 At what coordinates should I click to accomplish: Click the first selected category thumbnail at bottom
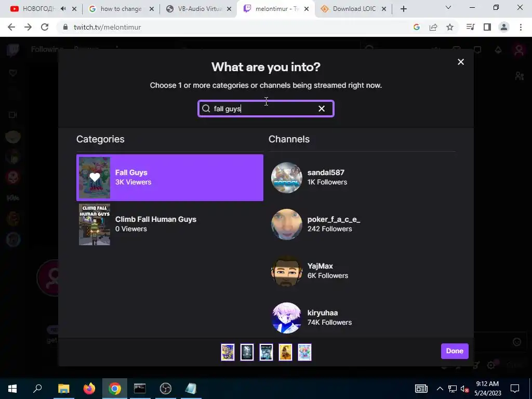(x=228, y=352)
